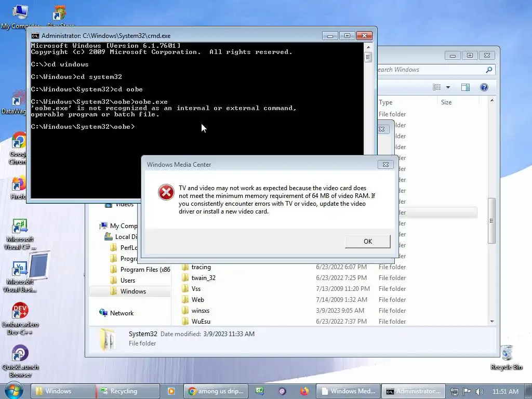The height and width of the screenshot is (399, 532).
Task: Click the cmd scrollbar up arrow
Action: pos(368,47)
